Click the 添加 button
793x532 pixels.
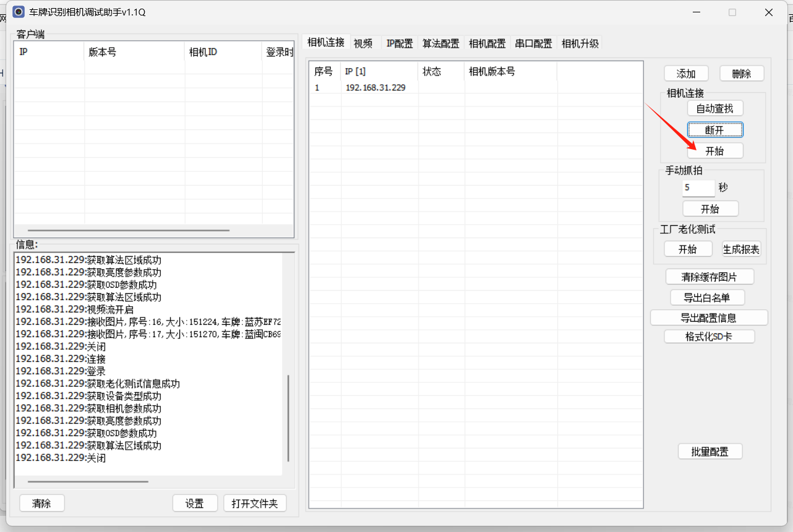(686, 74)
